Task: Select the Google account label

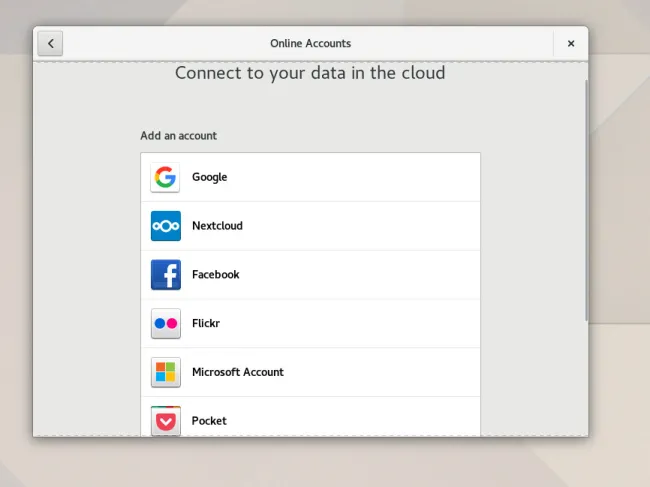Action: point(209,177)
